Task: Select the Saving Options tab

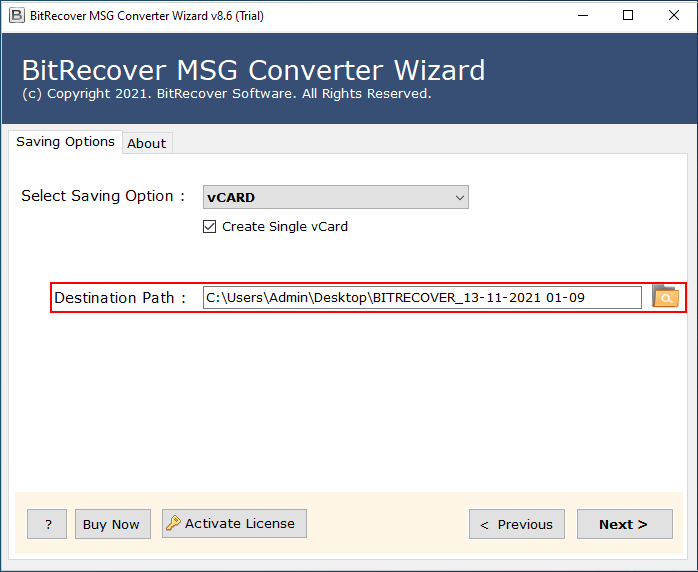Action: point(65,142)
